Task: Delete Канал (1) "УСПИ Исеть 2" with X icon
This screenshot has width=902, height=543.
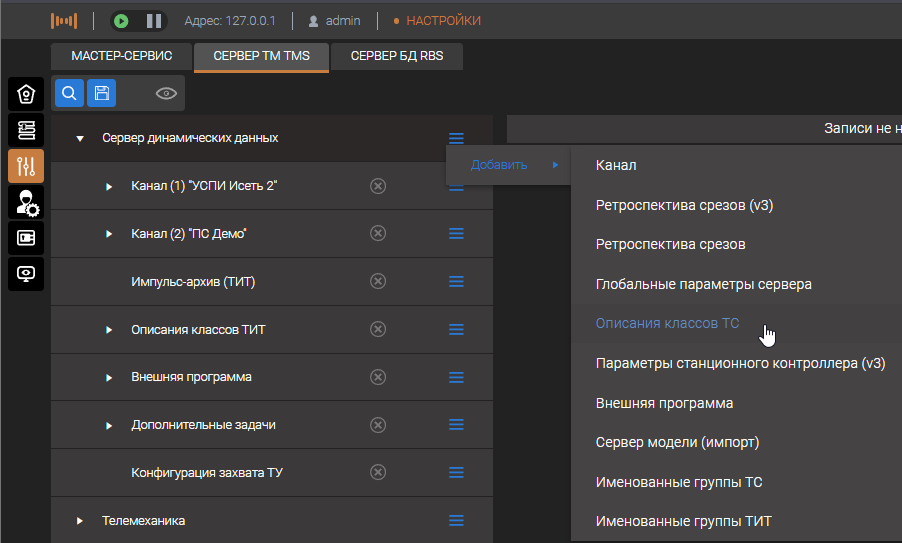Action: pos(378,186)
